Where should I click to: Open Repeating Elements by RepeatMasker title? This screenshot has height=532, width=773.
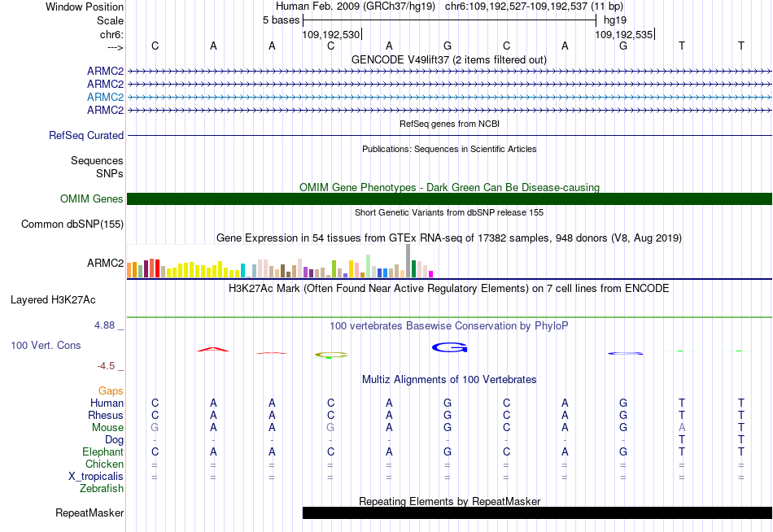coord(449,501)
